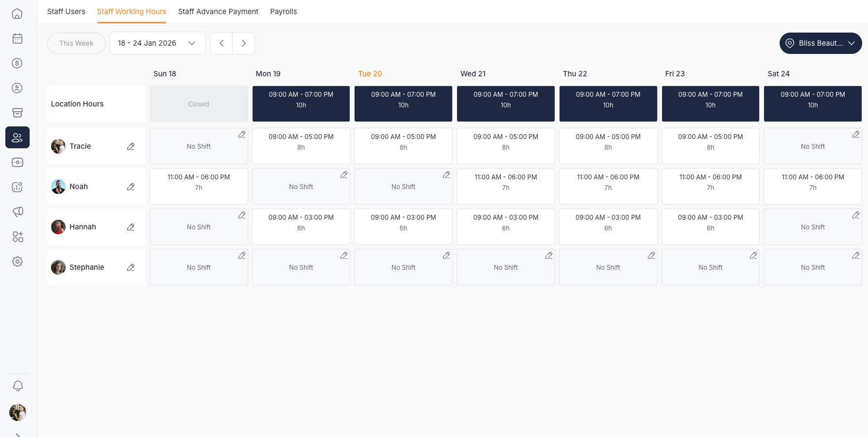Open the calendar icon in sidebar

(x=17, y=38)
